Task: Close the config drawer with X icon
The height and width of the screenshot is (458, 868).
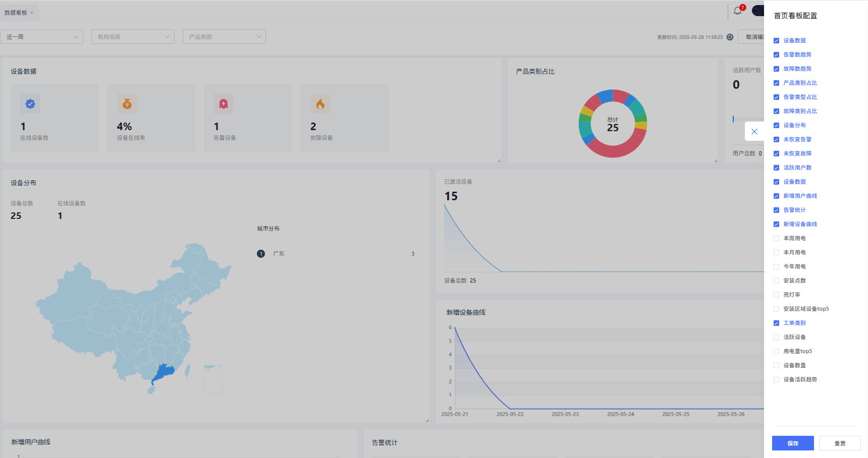Action: click(x=754, y=132)
